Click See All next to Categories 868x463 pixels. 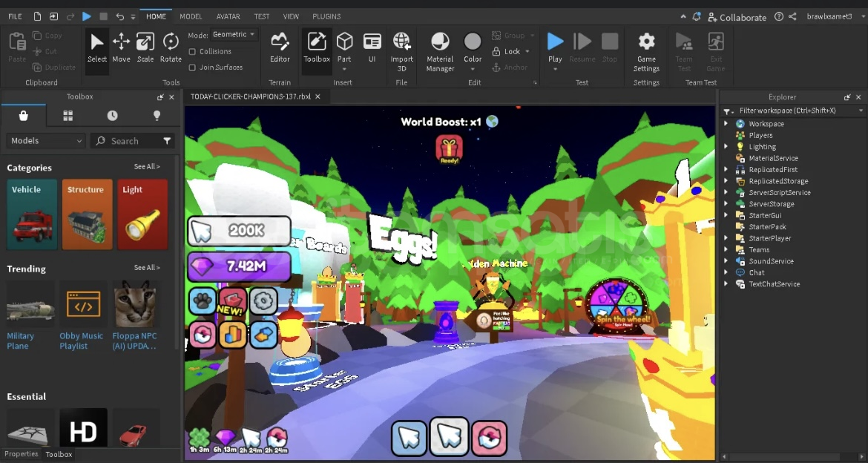click(147, 167)
